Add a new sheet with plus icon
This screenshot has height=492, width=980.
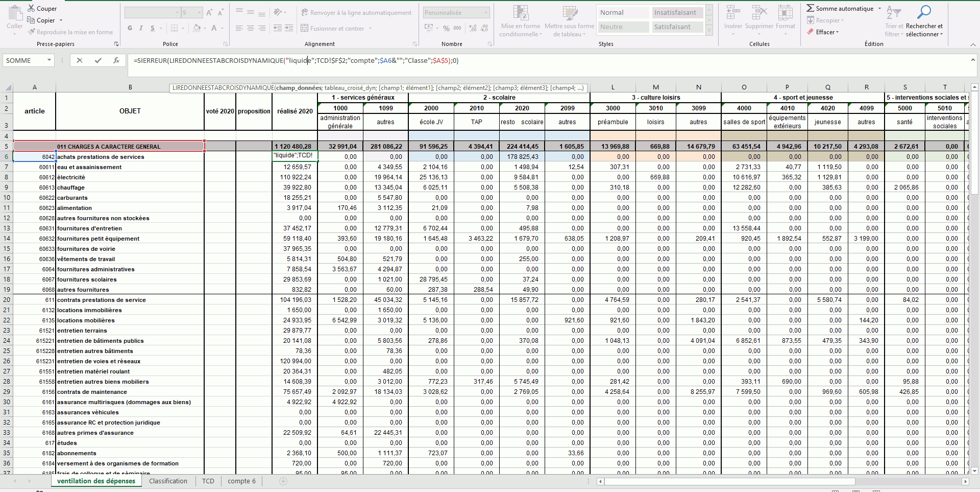pos(283,481)
